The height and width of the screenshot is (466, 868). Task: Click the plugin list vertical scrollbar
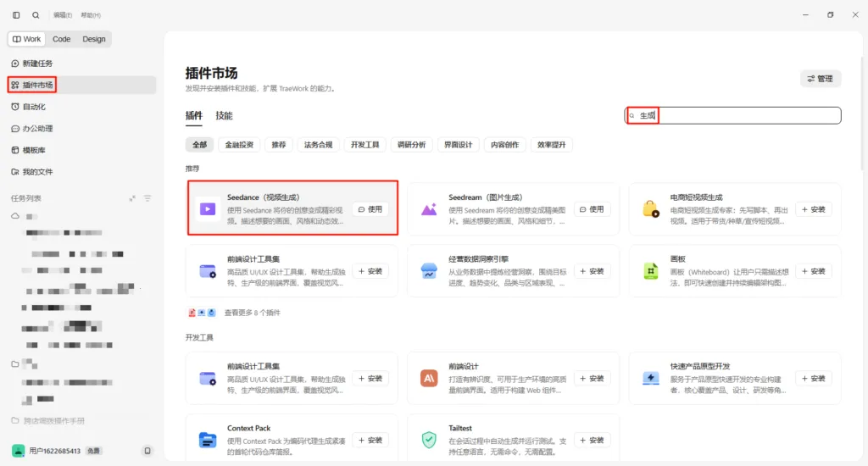862,114
